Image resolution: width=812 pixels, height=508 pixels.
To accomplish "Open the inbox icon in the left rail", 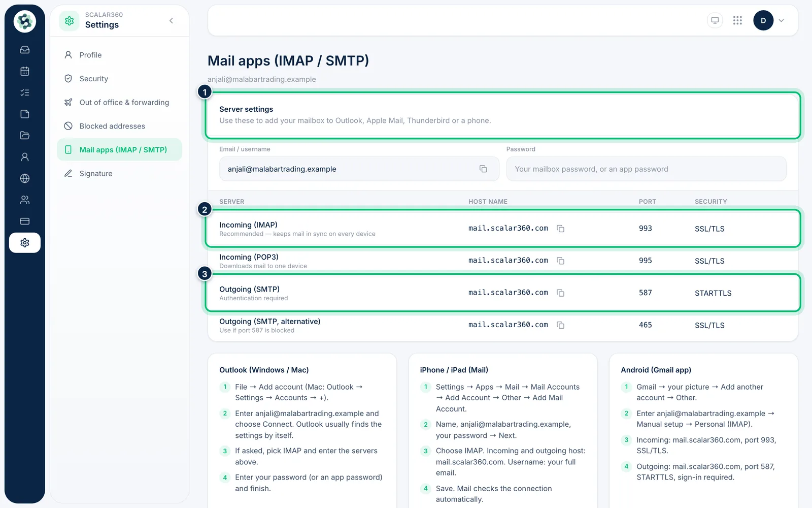I will click(x=25, y=50).
